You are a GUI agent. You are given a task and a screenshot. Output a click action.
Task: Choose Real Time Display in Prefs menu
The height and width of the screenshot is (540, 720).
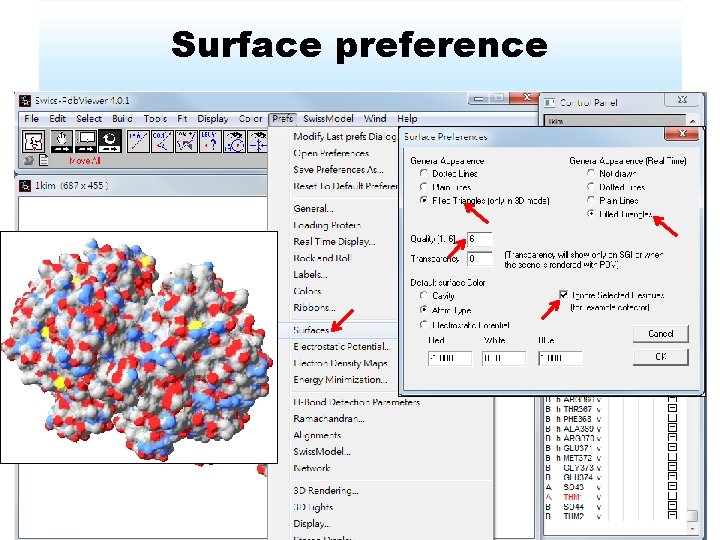pos(334,242)
